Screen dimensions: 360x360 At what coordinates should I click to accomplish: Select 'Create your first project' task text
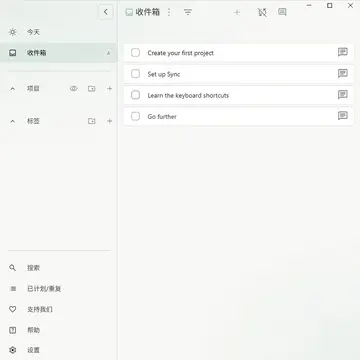click(x=181, y=53)
